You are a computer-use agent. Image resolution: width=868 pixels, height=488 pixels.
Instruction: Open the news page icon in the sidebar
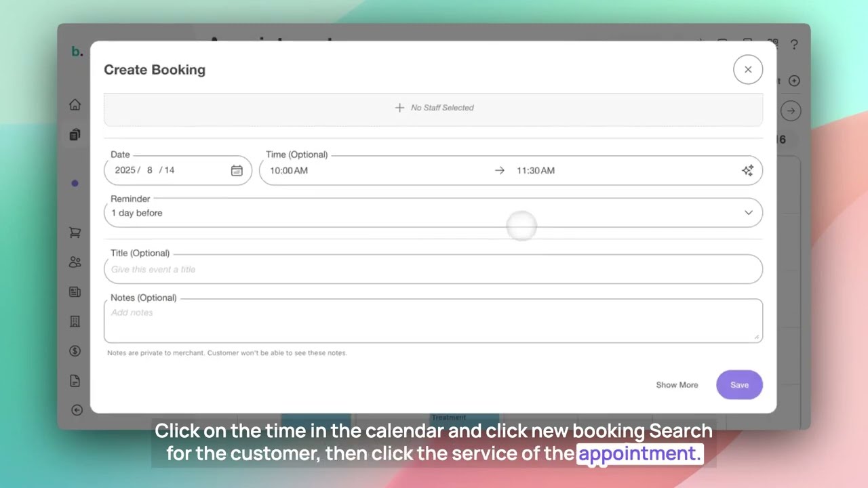coord(75,292)
